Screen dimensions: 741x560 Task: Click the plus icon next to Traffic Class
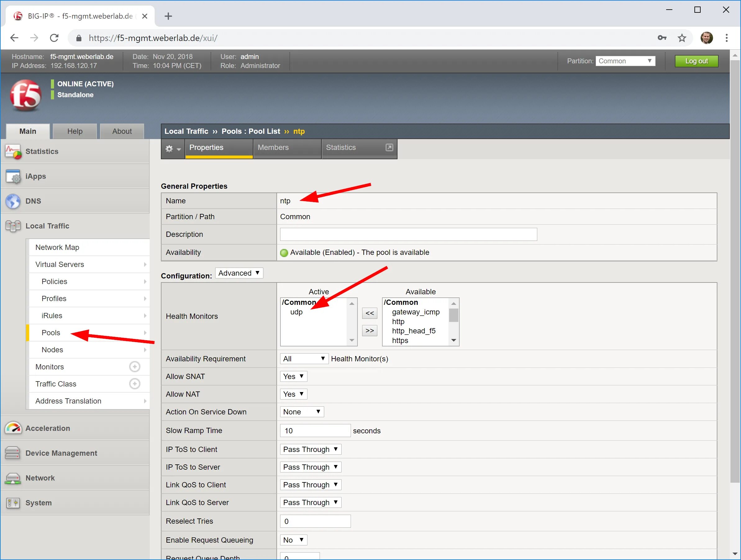[134, 384]
